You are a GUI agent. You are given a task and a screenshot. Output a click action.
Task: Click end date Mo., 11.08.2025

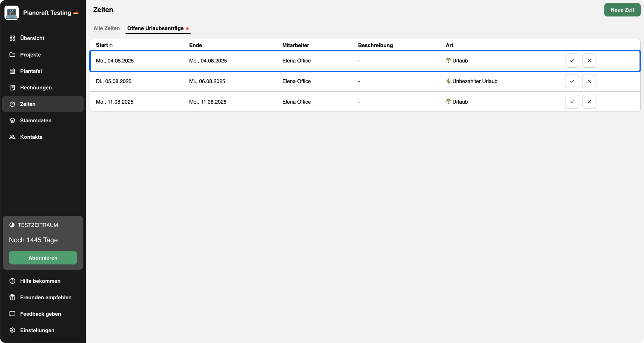[208, 102]
